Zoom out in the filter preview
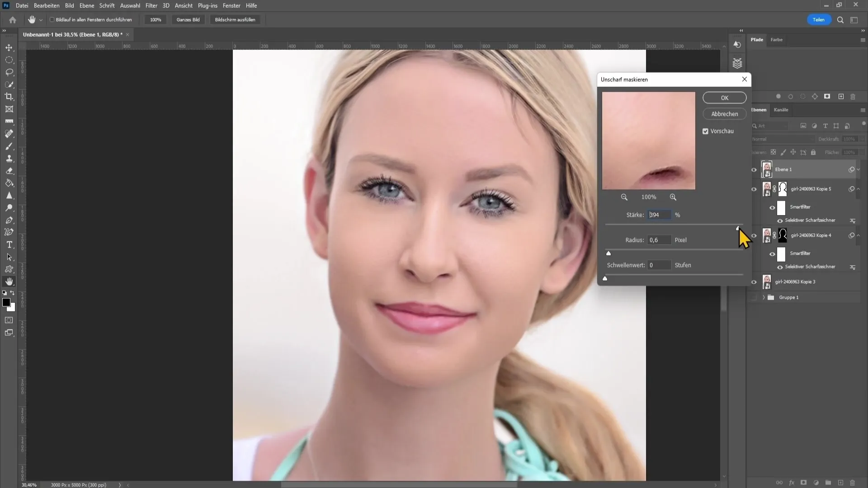Screen dimensions: 868x488 [624, 197]
